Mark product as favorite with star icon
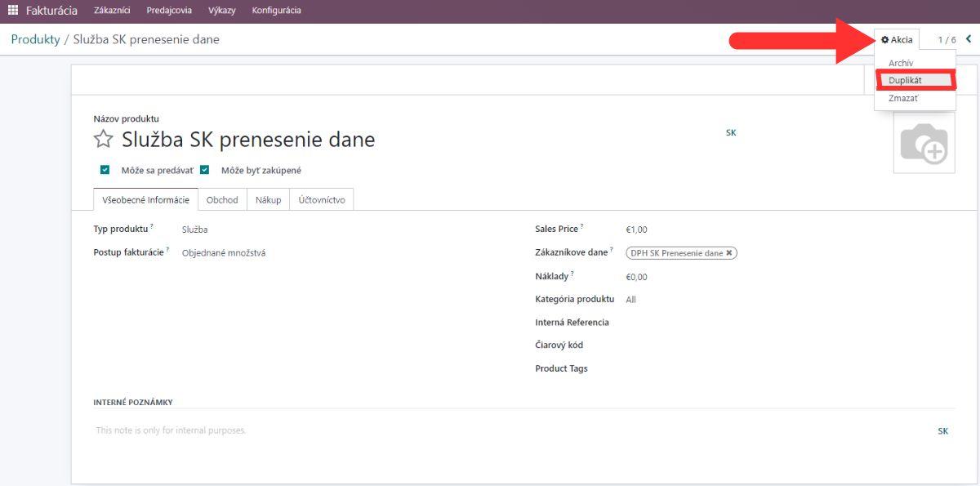 pyautogui.click(x=103, y=140)
